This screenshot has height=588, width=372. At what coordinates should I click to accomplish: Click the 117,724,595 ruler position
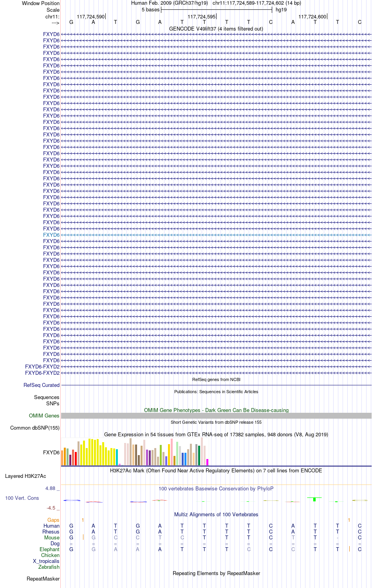tap(202, 16)
